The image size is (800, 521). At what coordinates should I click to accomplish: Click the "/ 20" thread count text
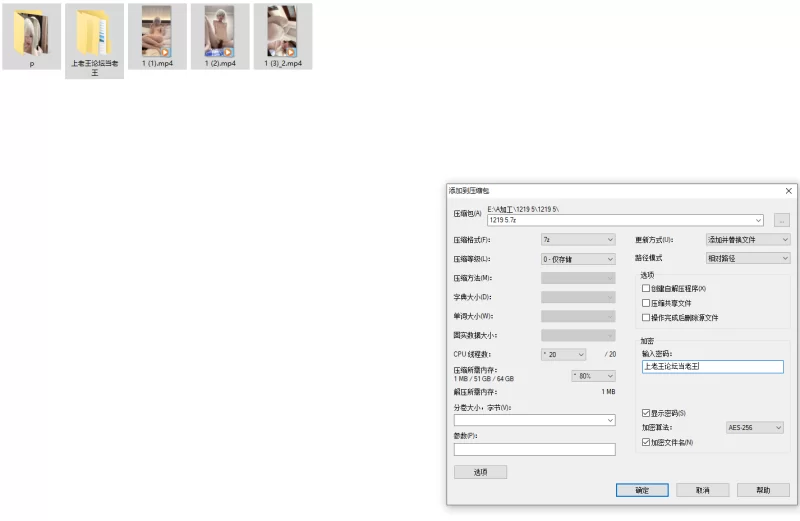point(610,354)
